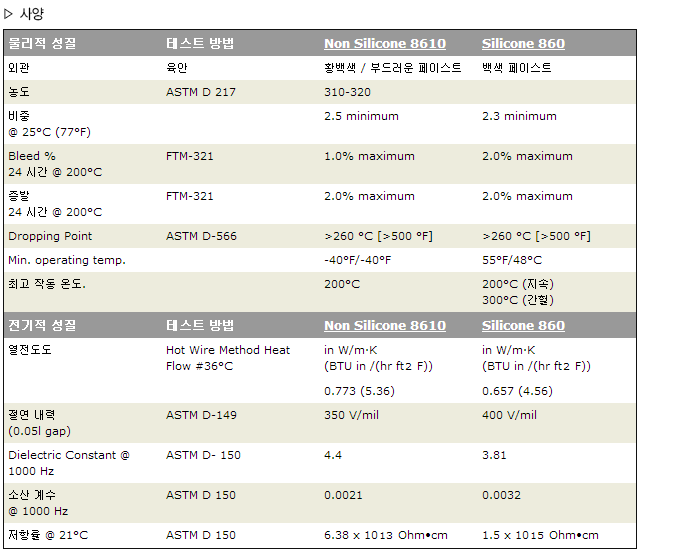Click the 350 V/mil value
Image resolution: width=700 pixels, height=557 pixels.
pos(351,416)
